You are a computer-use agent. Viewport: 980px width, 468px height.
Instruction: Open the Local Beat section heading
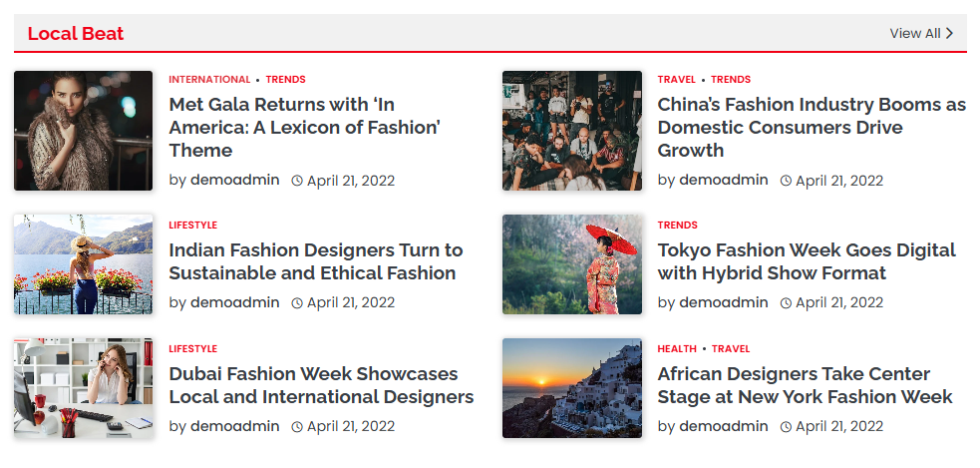(x=76, y=34)
